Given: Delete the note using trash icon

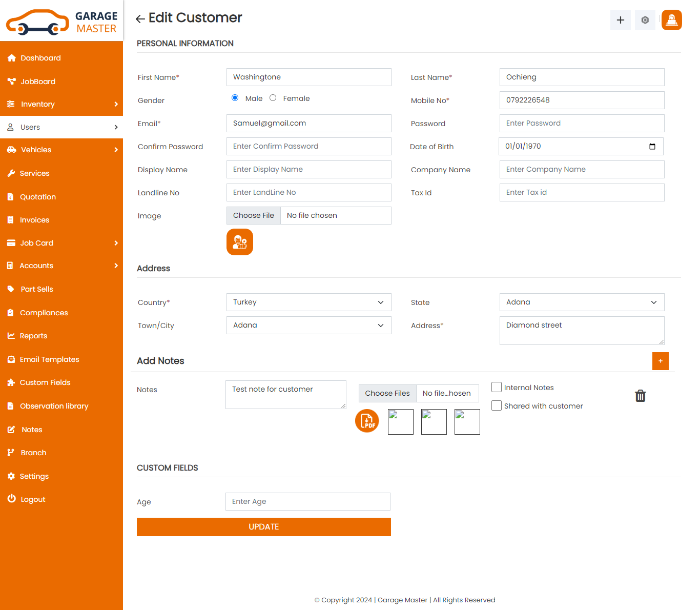Looking at the screenshot, I should pos(640,396).
